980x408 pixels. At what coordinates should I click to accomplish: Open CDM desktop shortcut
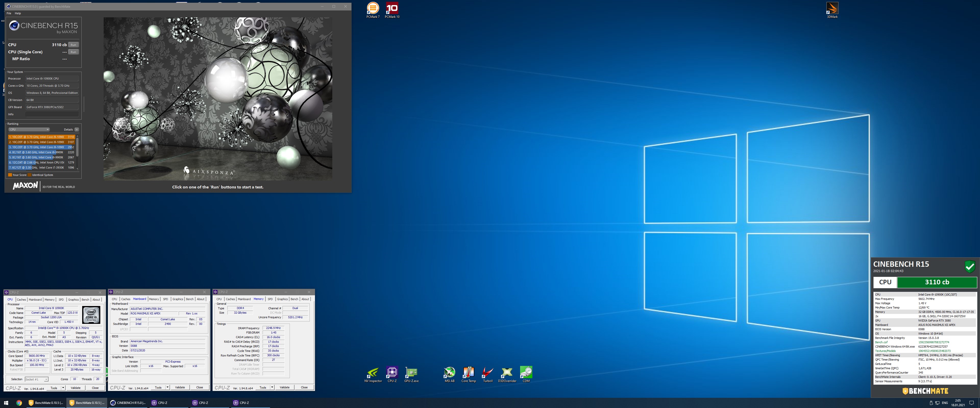526,374
